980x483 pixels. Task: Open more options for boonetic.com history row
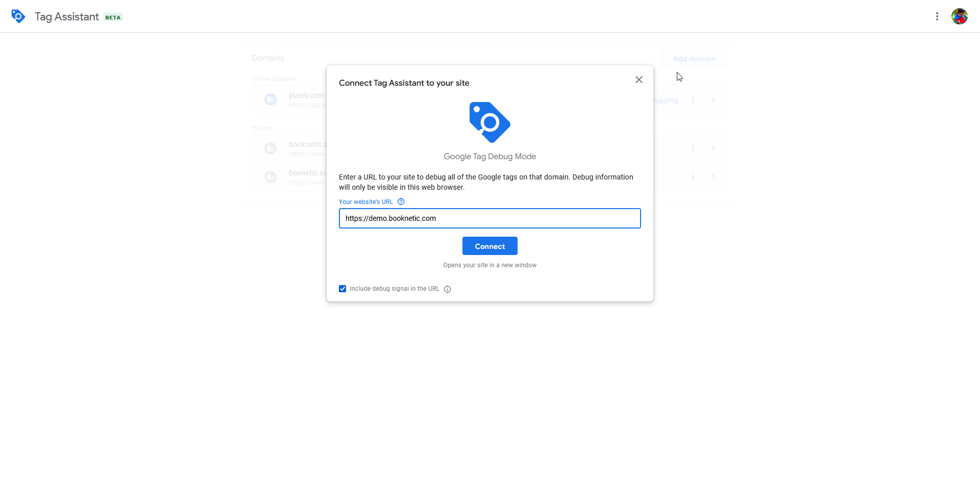pos(693,177)
